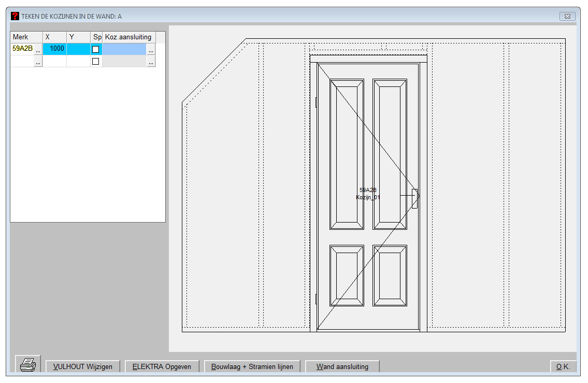This screenshot has height=383, width=588.
Task: Select the 59A2B Merk cell
Action: pos(22,49)
